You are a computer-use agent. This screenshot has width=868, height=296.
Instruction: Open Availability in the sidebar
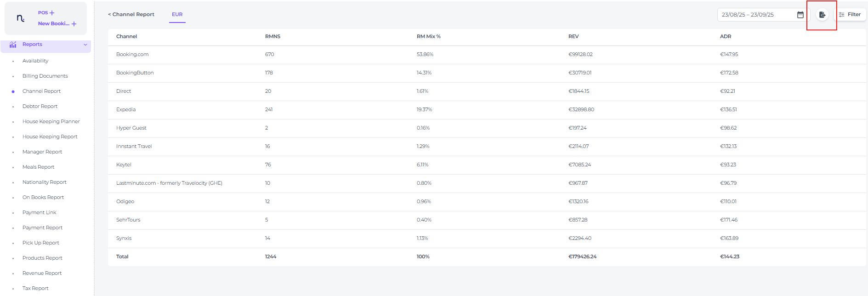pos(35,61)
